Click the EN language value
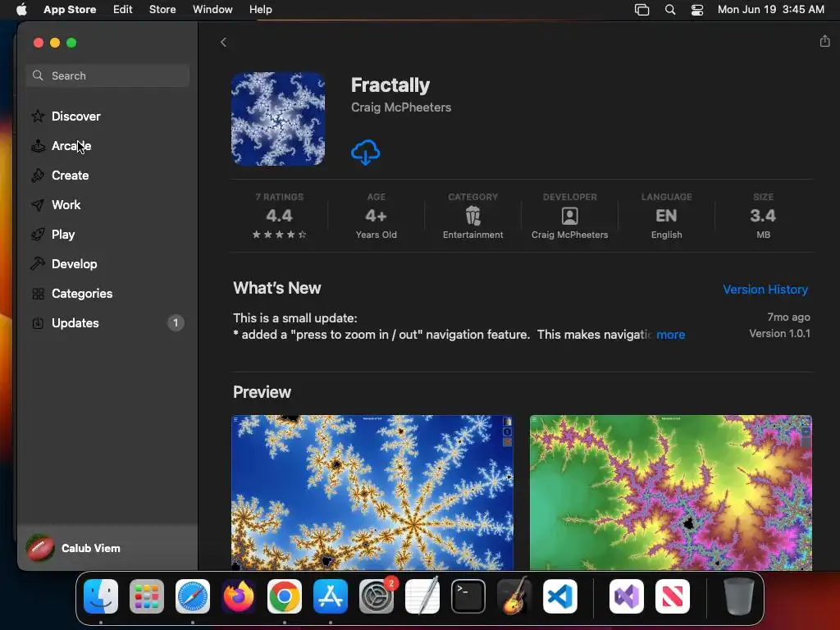840x630 pixels. pos(666,216)
